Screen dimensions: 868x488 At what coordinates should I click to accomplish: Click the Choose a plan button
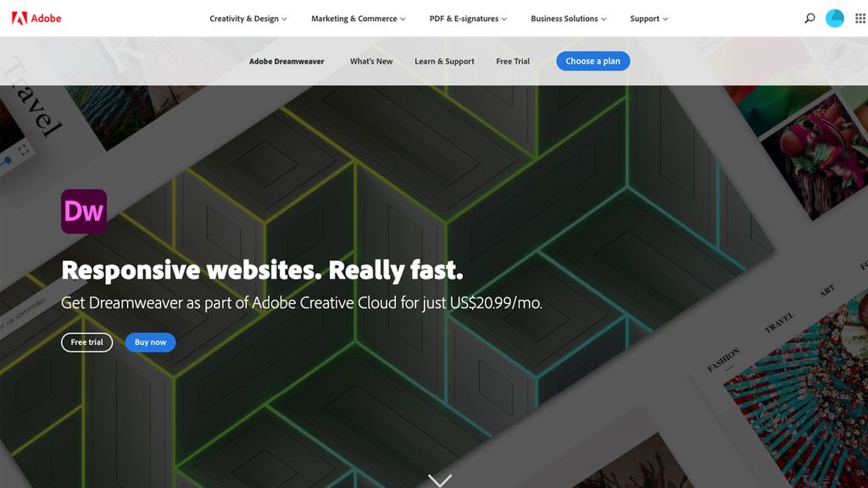pos(593,61)
